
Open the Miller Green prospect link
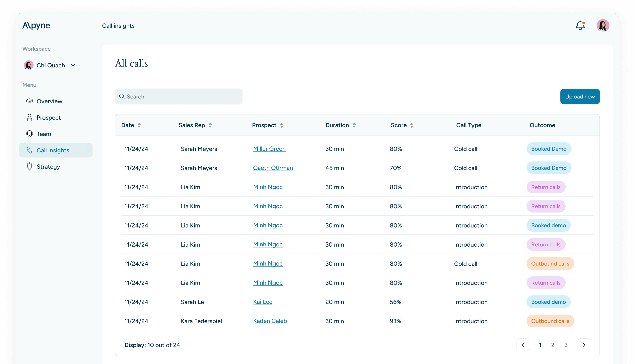(x=269, y=149)
